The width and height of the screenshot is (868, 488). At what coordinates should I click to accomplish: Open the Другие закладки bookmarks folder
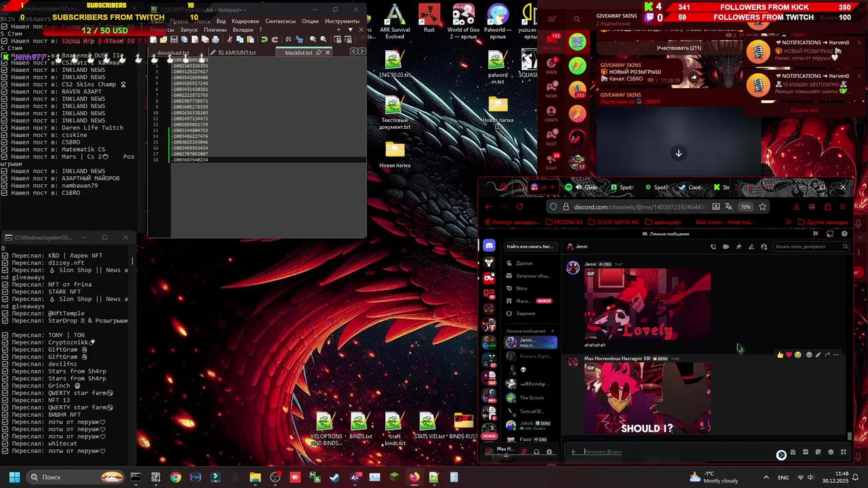[823, 222]
